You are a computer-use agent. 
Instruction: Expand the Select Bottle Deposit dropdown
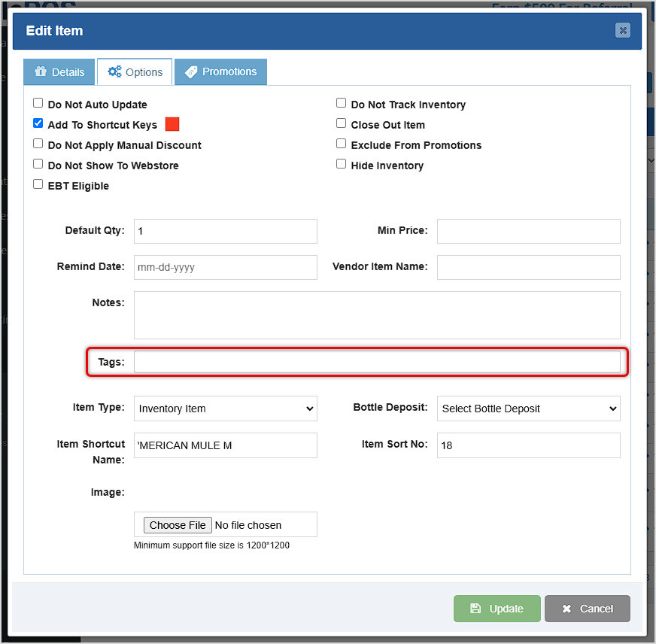(528, 409)
